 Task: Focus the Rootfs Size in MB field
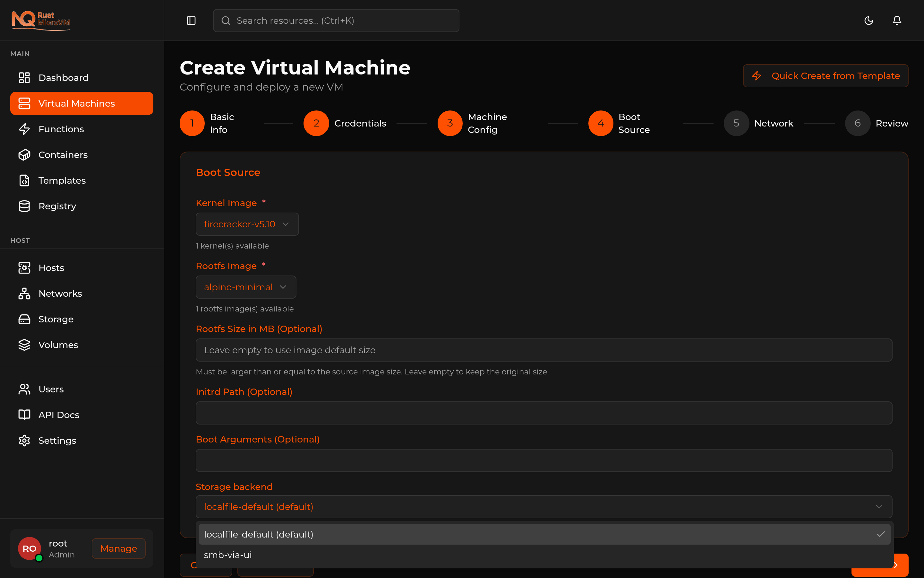tap(544, 350)
